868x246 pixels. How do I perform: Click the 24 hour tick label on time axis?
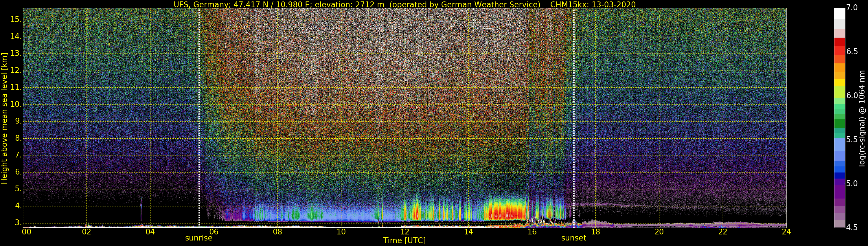(x=786, y=232)
